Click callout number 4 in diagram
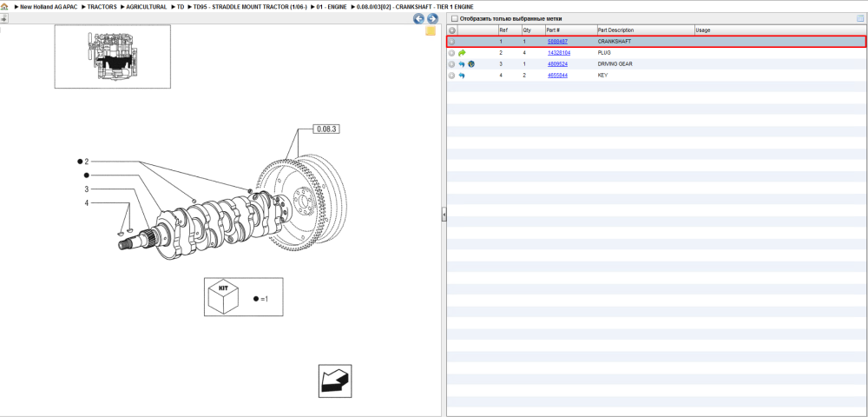 click(86, 203)
